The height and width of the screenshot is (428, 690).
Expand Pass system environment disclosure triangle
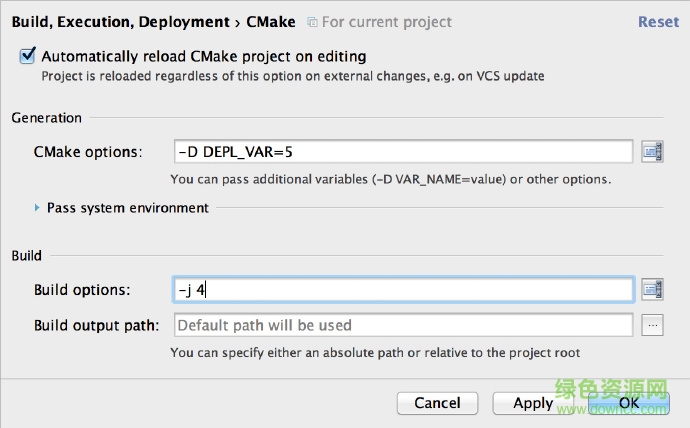coord(38,208)
